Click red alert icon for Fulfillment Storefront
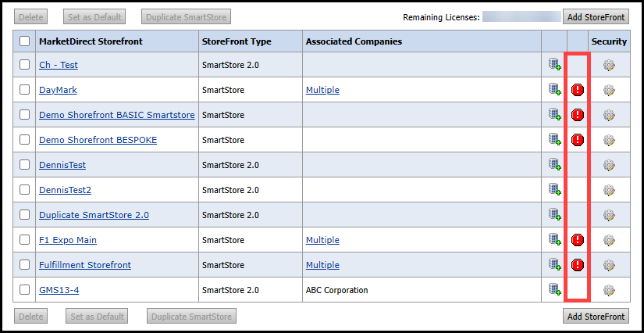 tap(578, 264)
